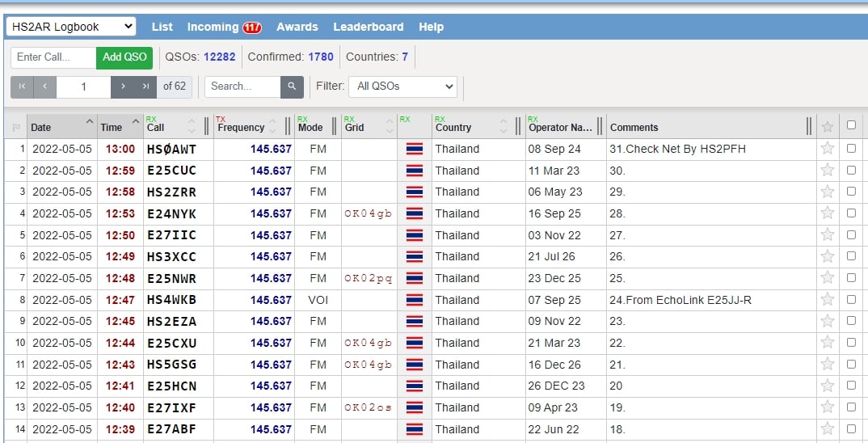Image resolution: width=868 pixels, height=443 pixels.
Task: Open callsign E25CUC link
Action: coord(171,170)
